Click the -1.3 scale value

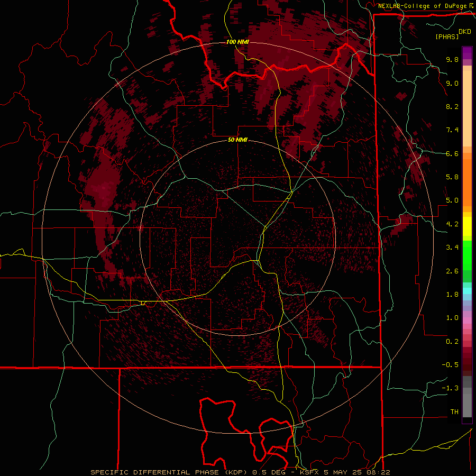[450, 388]
